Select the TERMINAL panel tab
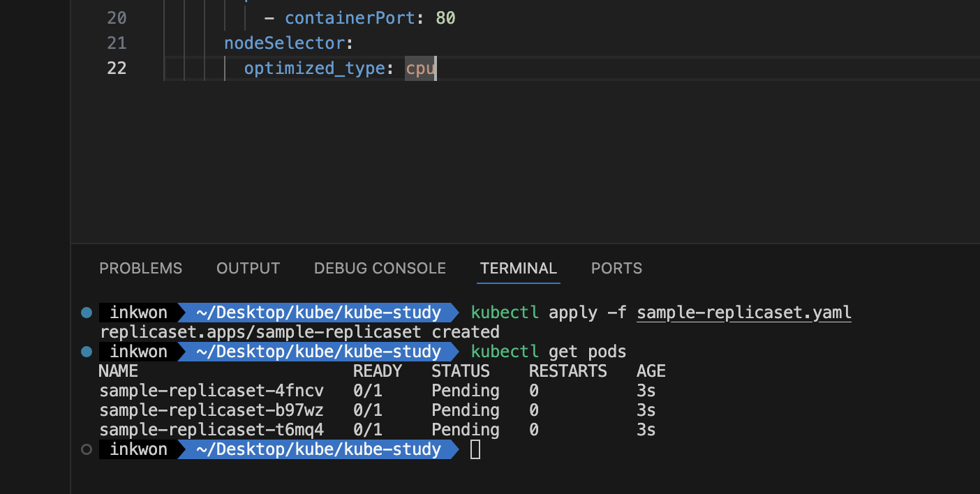The width and height of the screenshot is (980, 494). click(518, 269)
